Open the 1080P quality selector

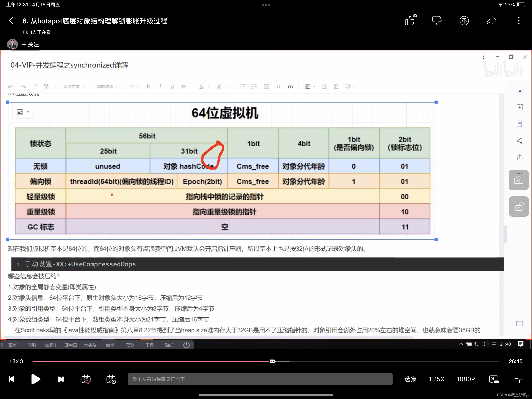(466, 379)
